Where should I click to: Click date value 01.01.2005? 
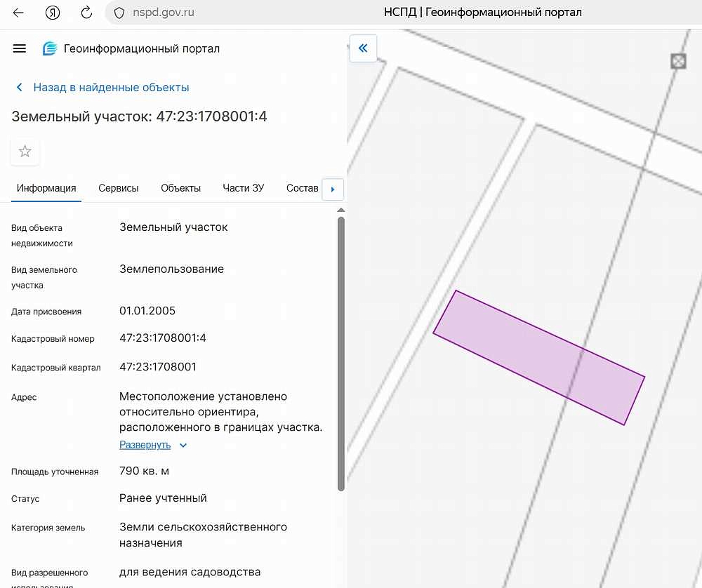147,311
